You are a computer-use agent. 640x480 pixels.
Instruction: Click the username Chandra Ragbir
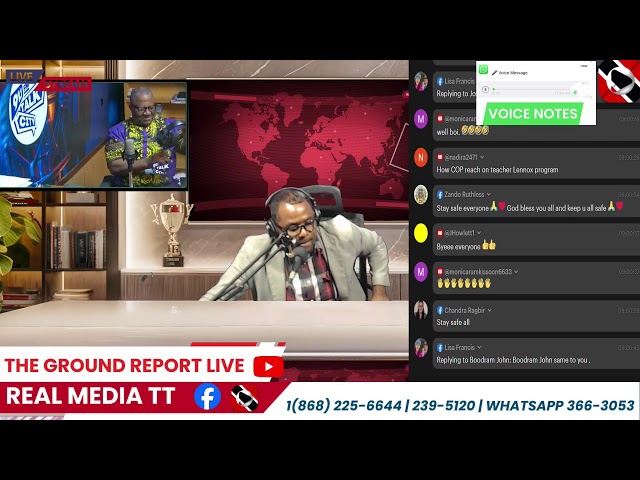[464, 311]
